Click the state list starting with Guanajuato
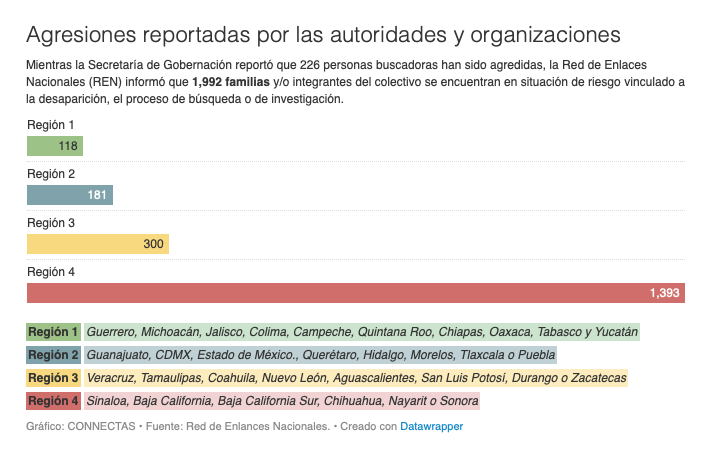 click(x=320, y=355)
